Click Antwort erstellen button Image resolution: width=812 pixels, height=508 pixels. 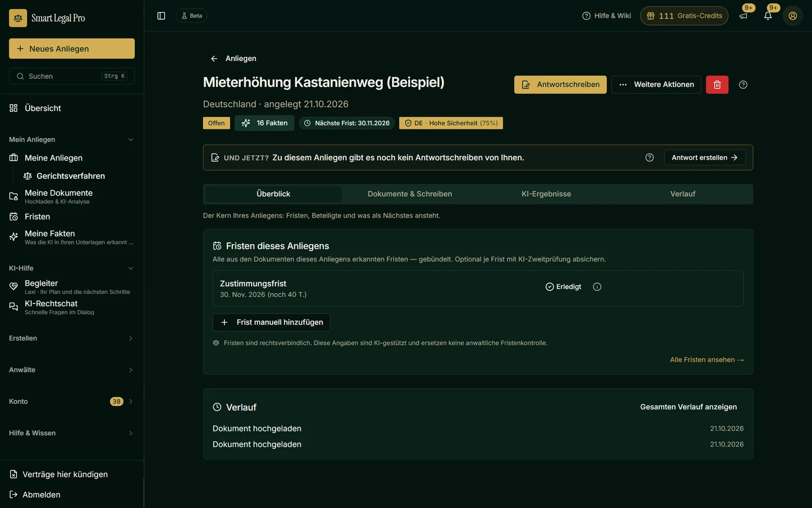pos(705,157)
